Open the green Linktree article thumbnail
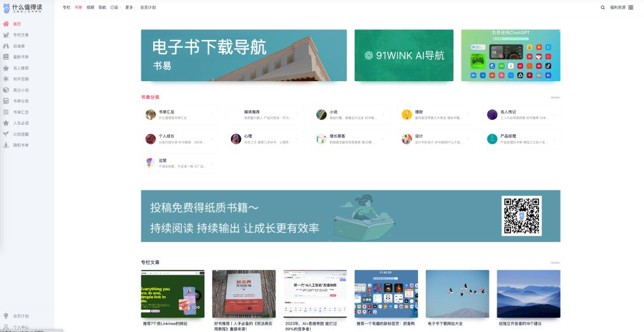Viewport: 644px width, 332px height. [x=172, y=294]
